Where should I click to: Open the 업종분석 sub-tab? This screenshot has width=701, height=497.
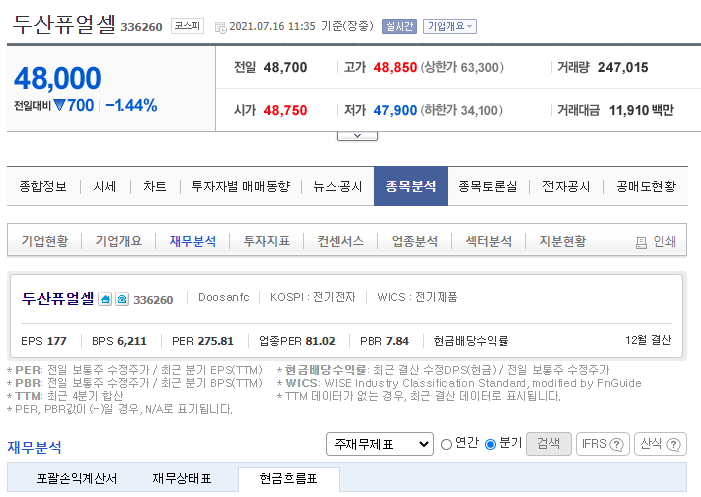414,241
